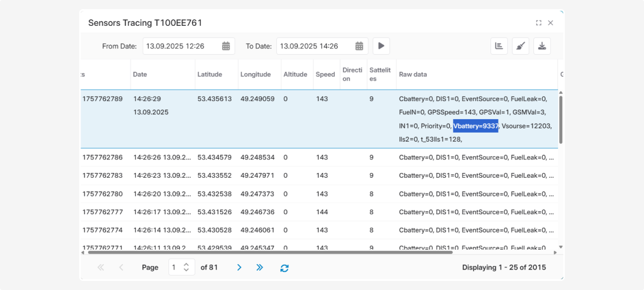Sort by the Speed column header
644x290 pixels.
pos(325,75)
